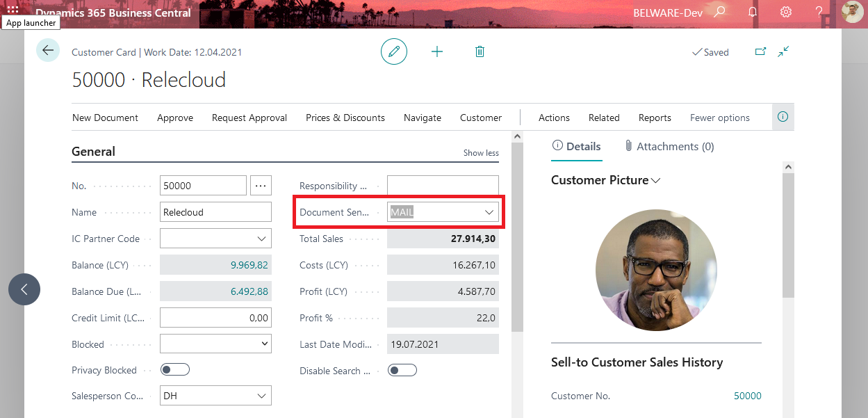Click the No. input field
The width and height of the screenshot is (868, 418).
pos(203,186)
